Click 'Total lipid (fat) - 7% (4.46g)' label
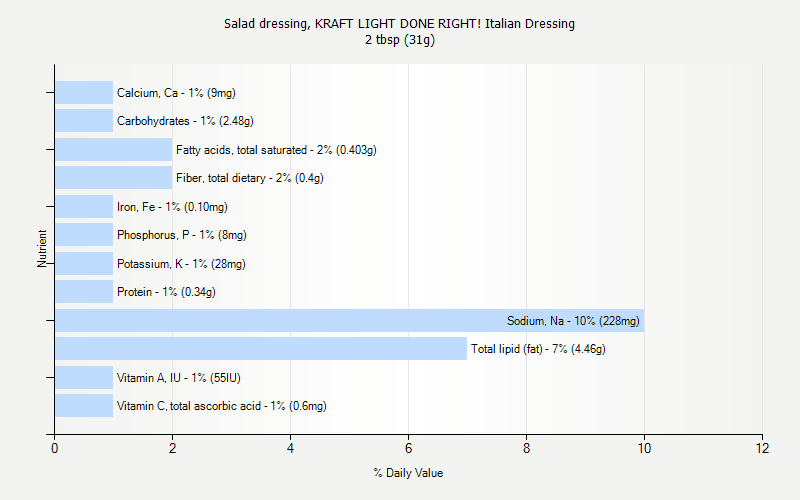 click(x=538, y=349)
